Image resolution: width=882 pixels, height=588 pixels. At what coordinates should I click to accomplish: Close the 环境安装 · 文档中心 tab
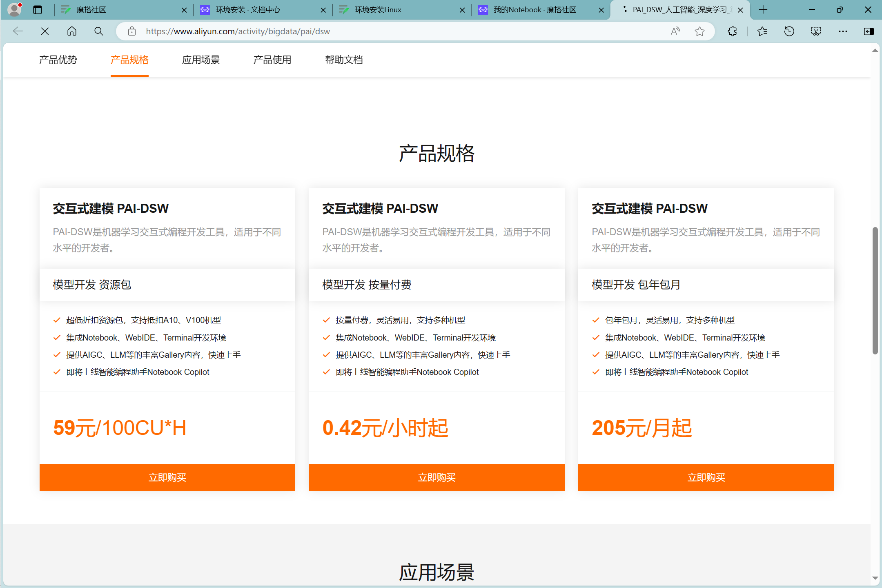[323, 10]
